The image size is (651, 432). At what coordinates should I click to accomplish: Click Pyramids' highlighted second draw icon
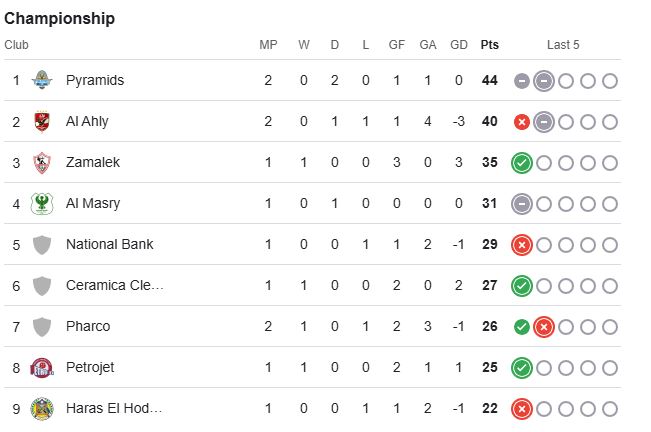544,81
